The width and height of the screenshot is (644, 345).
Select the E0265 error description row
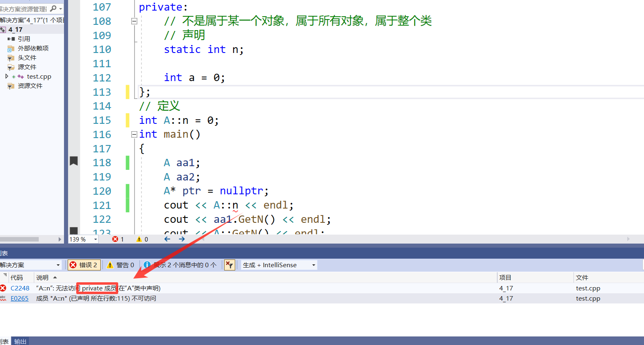point(96,298)
